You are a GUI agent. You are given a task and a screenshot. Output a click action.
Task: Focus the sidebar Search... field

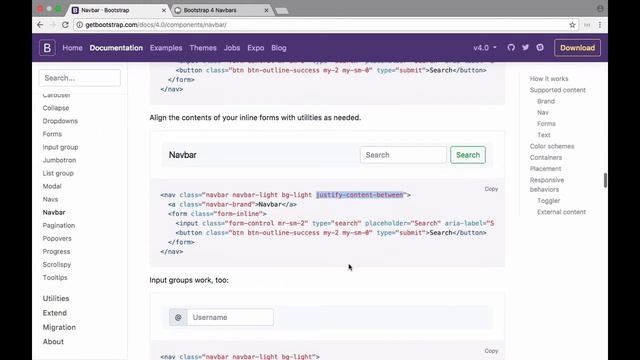coord(80,78)
